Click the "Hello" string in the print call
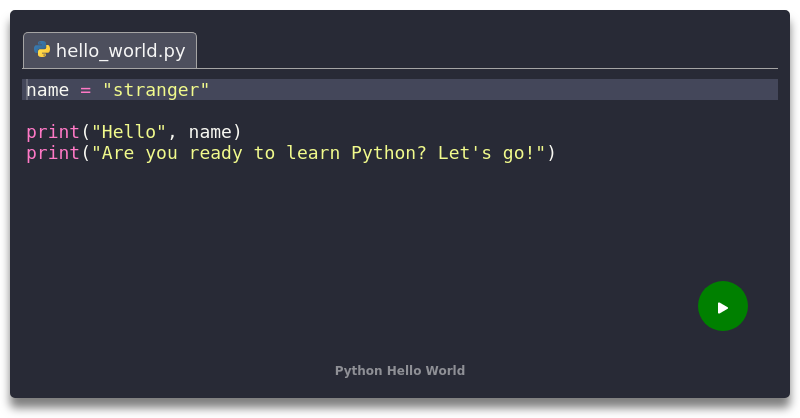The image size is (800, 418). 129,132
